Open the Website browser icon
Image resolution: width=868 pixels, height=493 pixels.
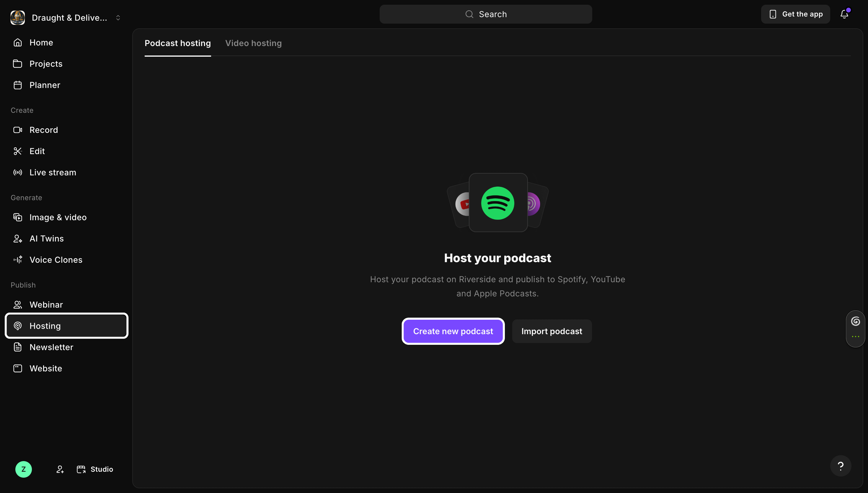point(18,368)
